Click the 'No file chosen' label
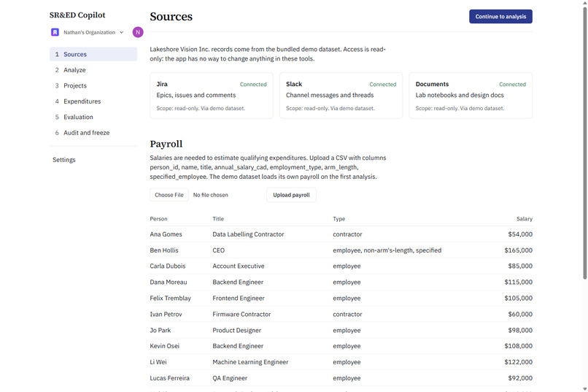The image size is (588, 392). (x=210, y=195)
